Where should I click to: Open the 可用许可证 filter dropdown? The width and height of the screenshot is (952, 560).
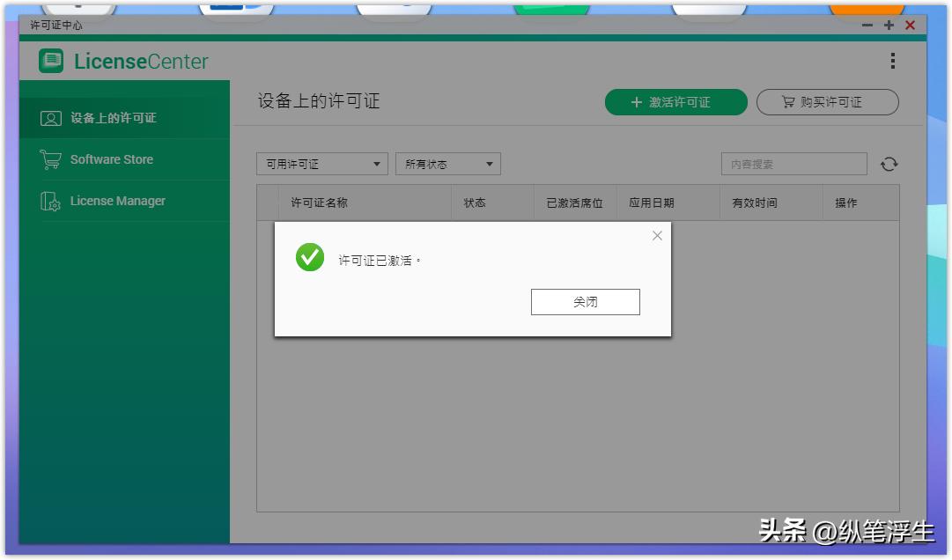[321, 164]
